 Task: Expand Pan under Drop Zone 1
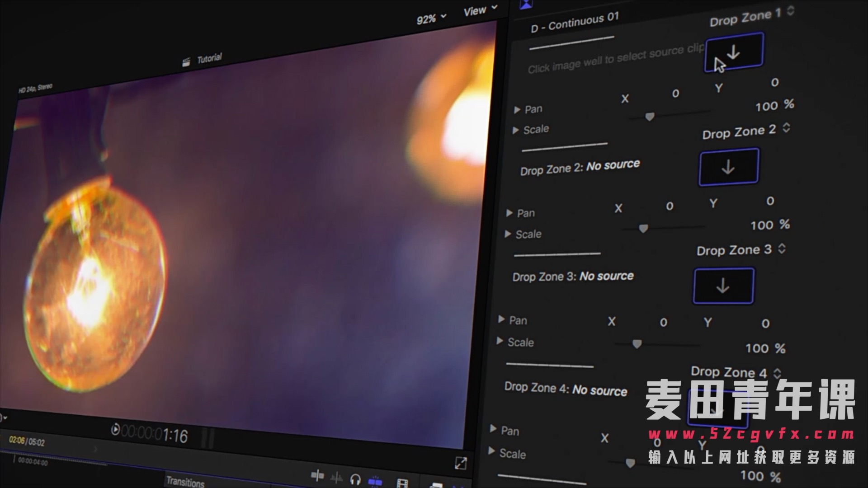click(517, 109)
